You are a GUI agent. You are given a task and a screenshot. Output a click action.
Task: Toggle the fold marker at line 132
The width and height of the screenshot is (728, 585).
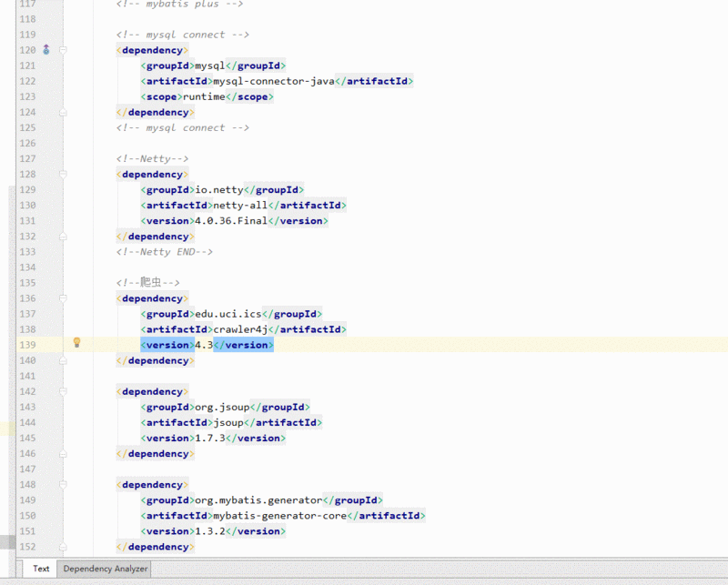(x=63, y=237)
